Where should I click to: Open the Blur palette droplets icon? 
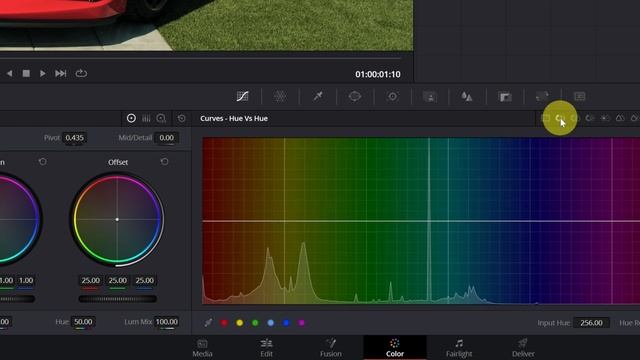(467, 96)
